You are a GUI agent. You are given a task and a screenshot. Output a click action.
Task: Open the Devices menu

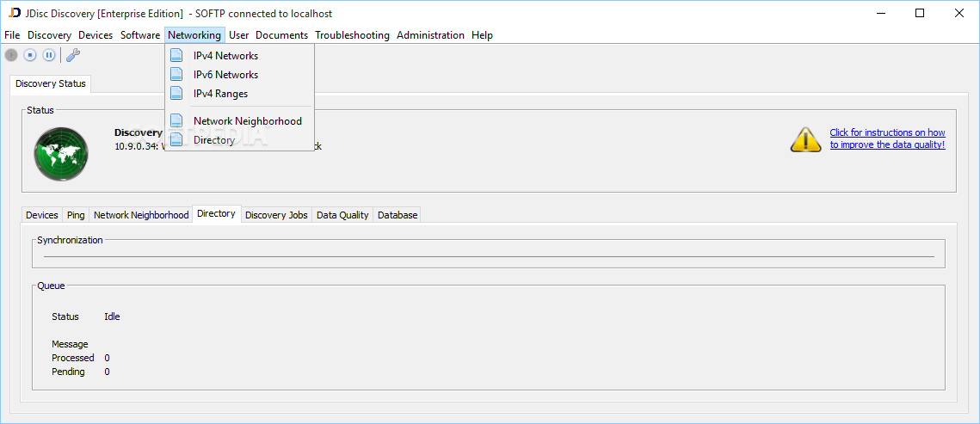click(x=96, y=35)
